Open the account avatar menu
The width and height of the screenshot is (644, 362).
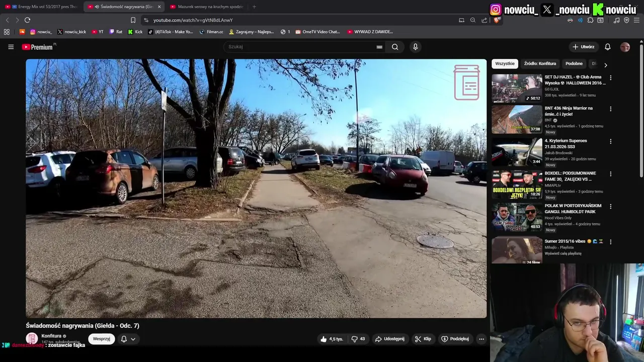tap(625, 47)
